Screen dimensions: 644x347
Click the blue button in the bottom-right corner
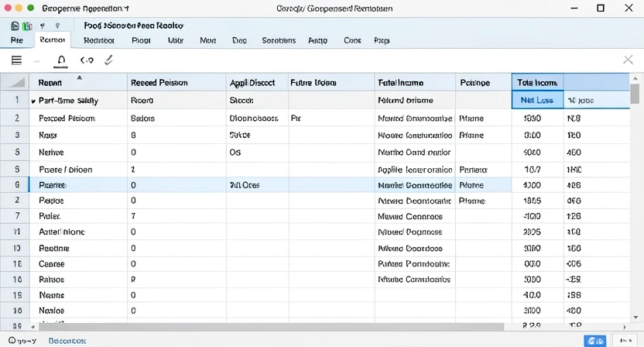(594, 341)
